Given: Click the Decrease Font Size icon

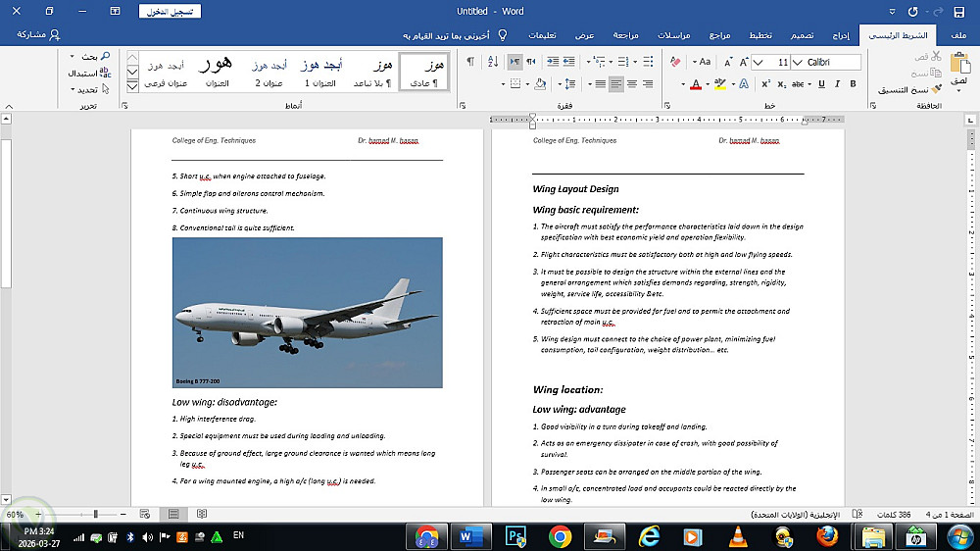Looking at the screenshot, I should point(728,62).
